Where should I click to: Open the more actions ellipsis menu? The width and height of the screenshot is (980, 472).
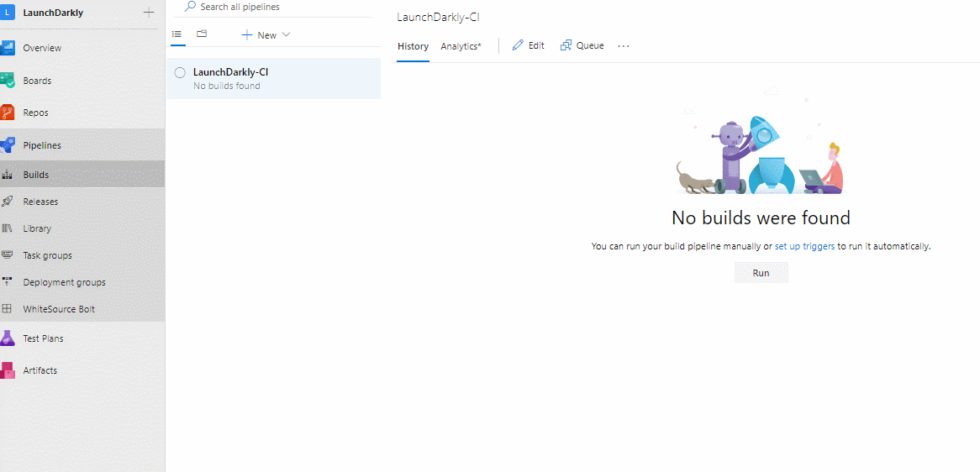pyautogui.click(x=624, y=46)
